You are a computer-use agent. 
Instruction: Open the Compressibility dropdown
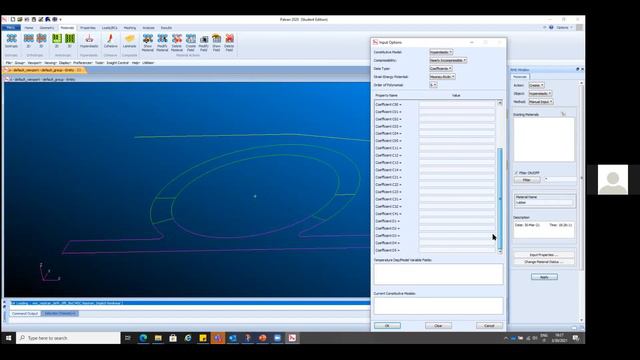point(448,60)
